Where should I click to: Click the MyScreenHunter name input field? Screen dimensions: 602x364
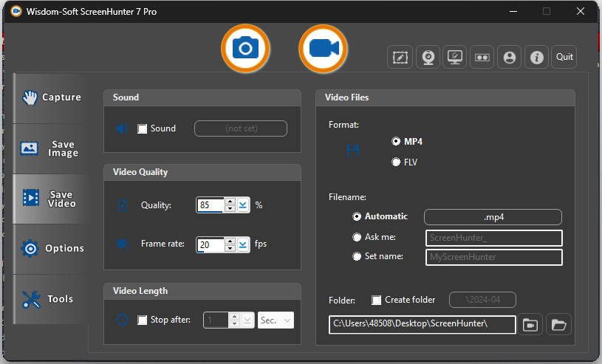click(494, 257)
